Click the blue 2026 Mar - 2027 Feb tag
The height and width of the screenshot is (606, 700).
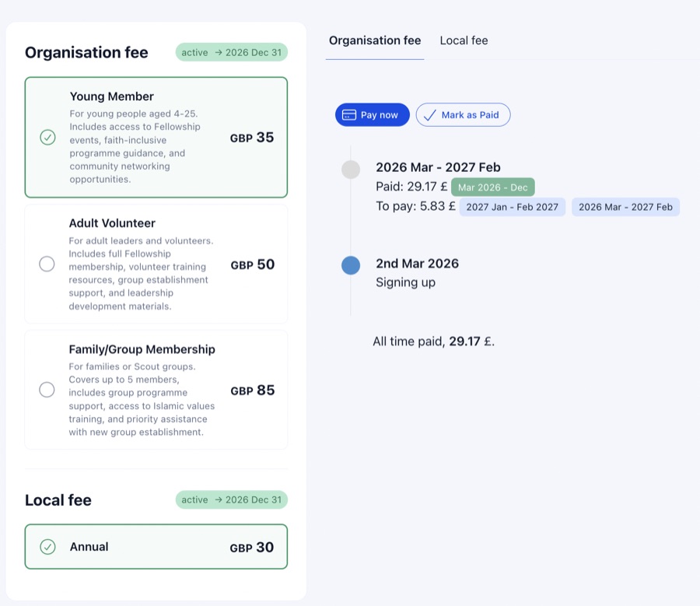coord(625,207)
